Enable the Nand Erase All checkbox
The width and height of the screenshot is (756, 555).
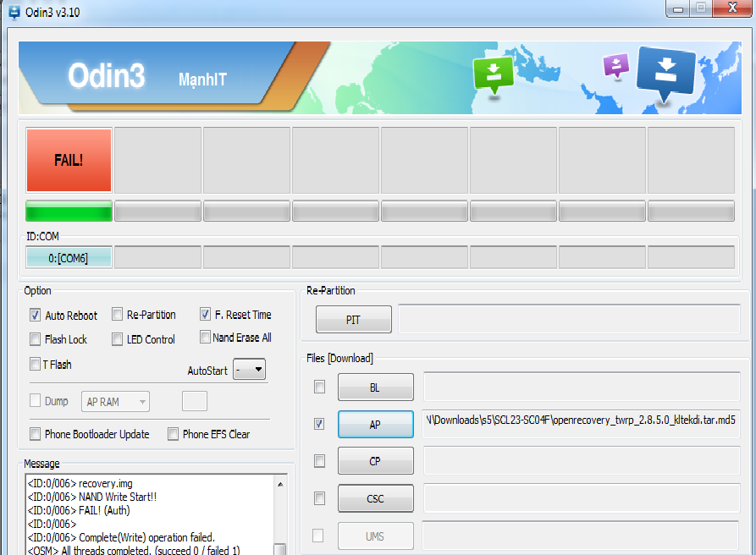(x=206, y=337)
